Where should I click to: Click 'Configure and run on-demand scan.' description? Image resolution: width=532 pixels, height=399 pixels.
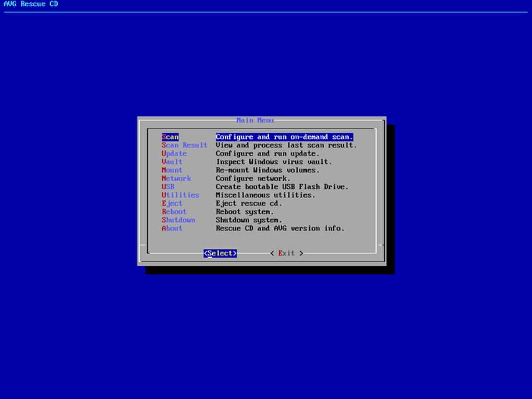[284, 137]
